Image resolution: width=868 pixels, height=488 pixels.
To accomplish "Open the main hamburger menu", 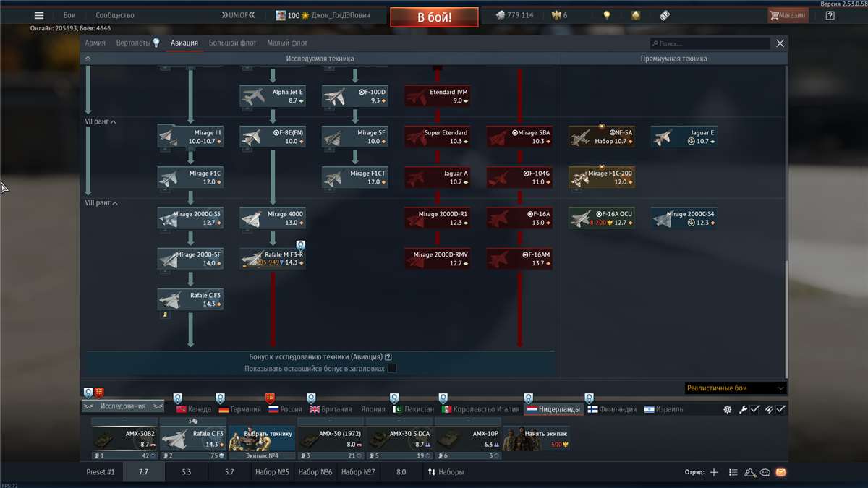I will click(x=39, y=15).
